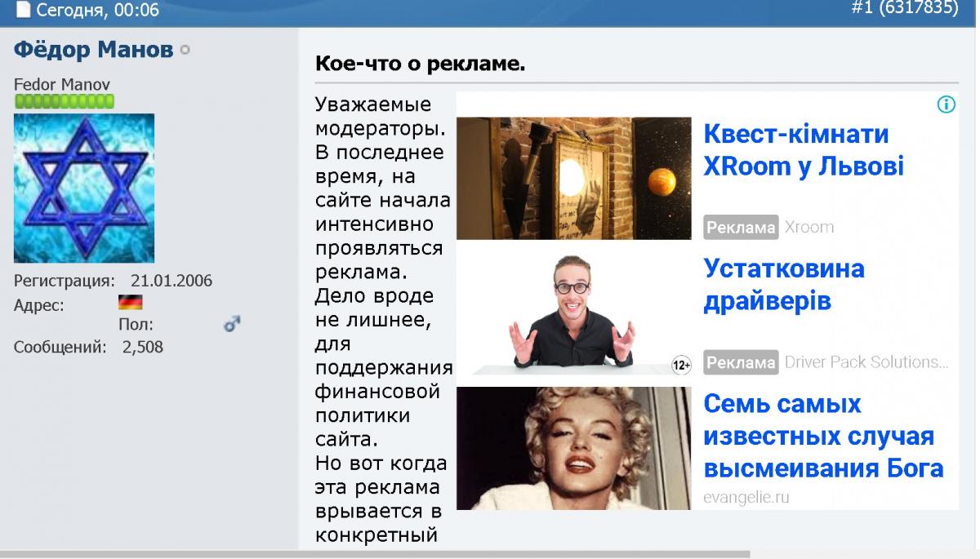
Task: Open Фёдор Манов user profile link
Action: tap(93, 50)
